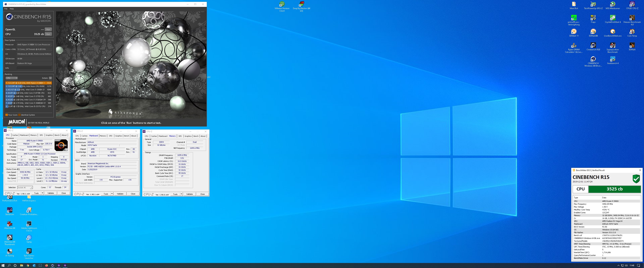Switch to Caches tab in CPU-tab CPU-Z window

(15, 135)
